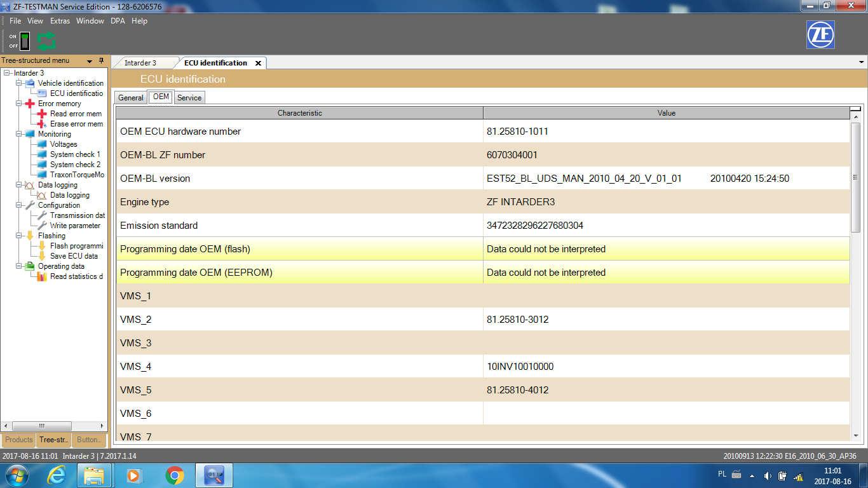
Task: Select the ZF INTARDER3 engine type value
Action: 520,202
